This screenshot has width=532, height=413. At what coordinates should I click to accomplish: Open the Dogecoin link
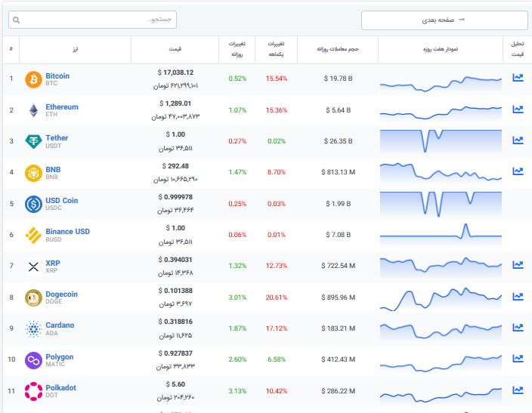tap(61, 294)
